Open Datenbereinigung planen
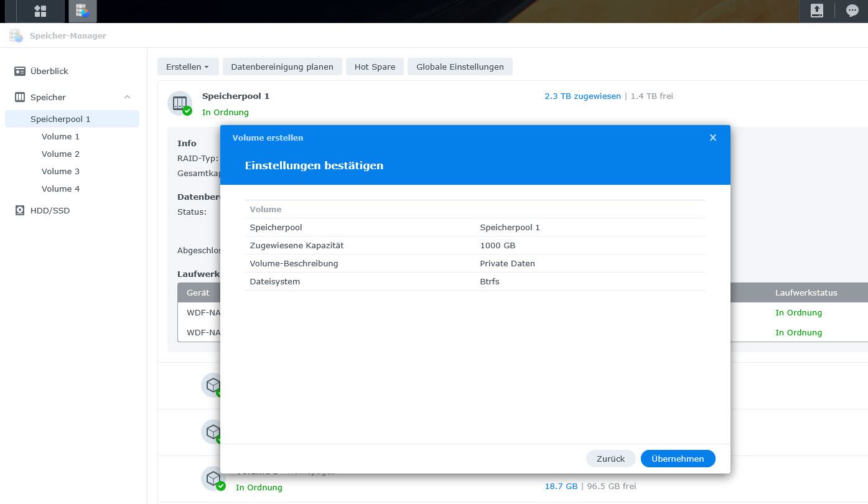The width and height of the screenshot is (868, 504). 282,67
